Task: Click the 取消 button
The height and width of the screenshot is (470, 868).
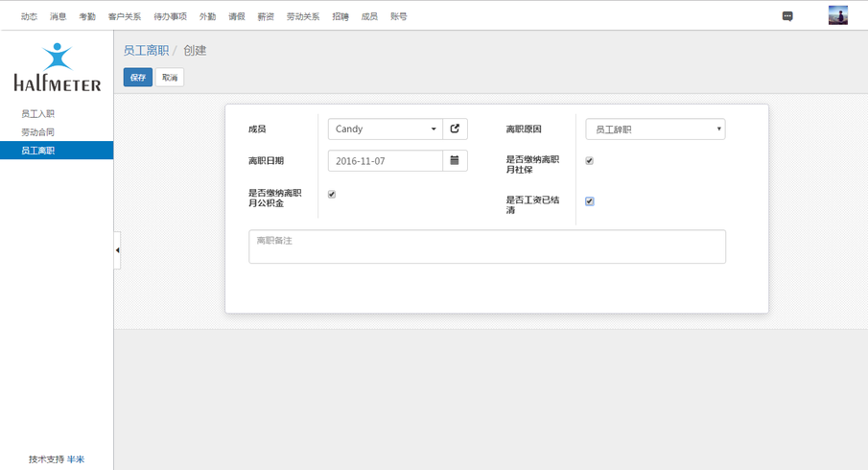Action: [x=170, y=78]
